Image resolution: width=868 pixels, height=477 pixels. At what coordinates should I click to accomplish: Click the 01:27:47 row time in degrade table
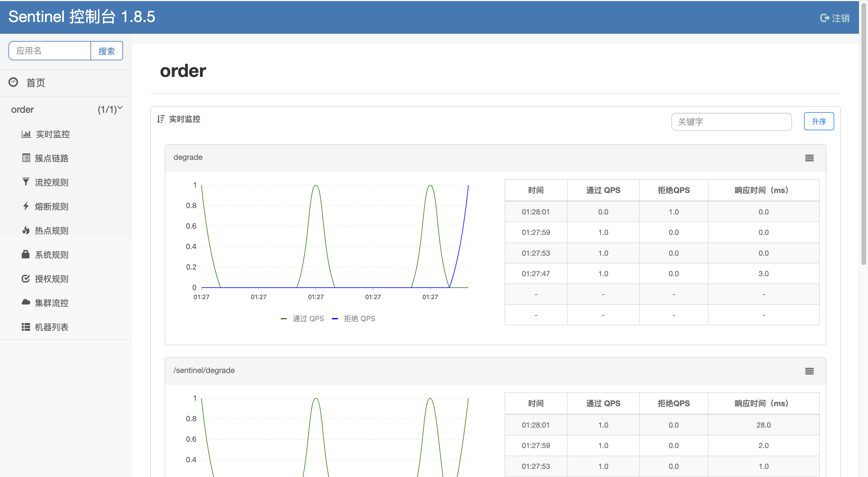(x=535, y=273)
